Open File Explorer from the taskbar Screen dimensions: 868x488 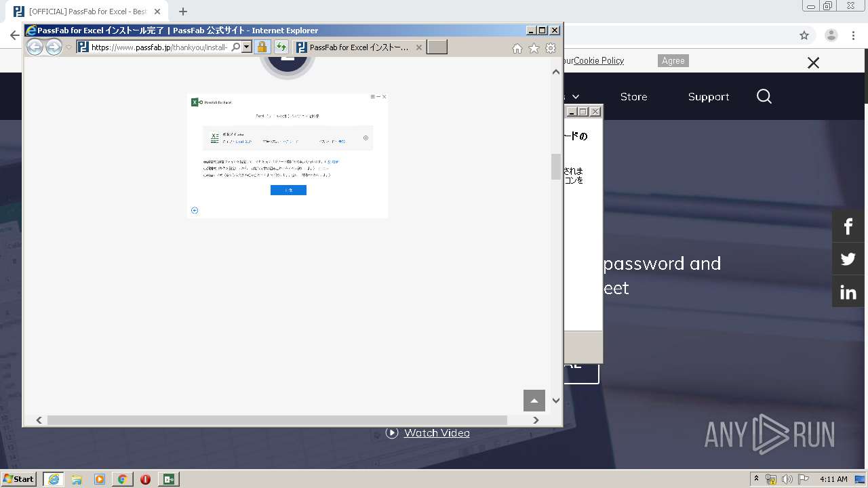pyautogui.click(x=77, y=479)
